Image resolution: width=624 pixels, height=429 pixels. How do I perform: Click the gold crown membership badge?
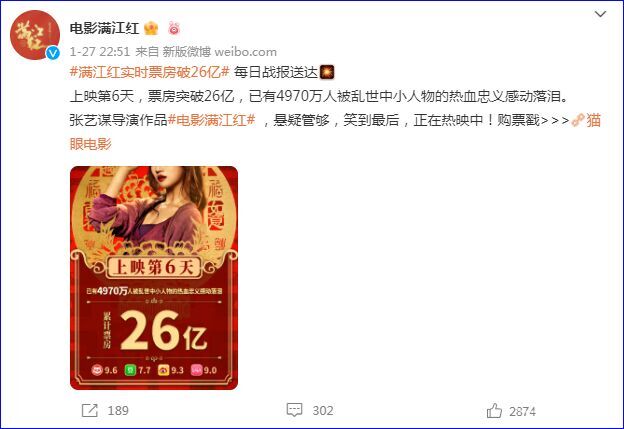151,28
